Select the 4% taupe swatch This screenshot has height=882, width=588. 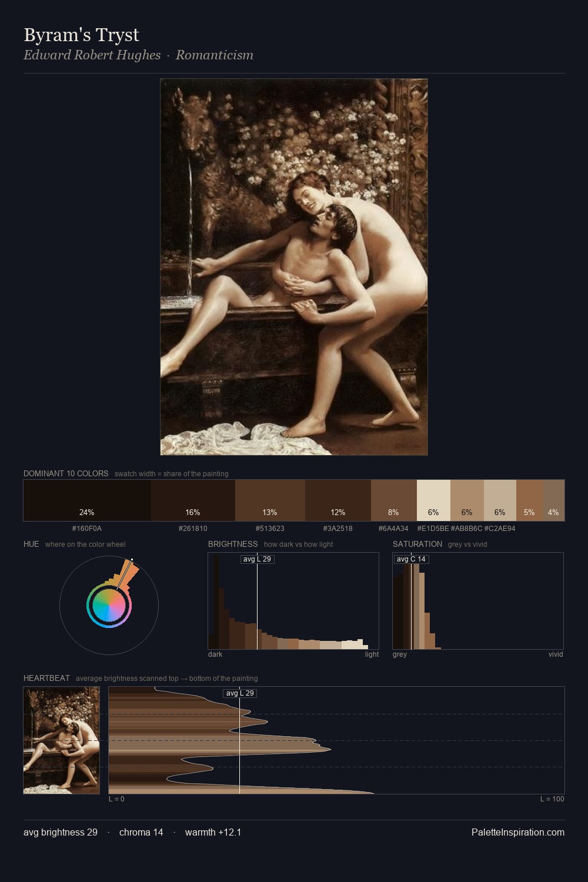coord(553,500)
